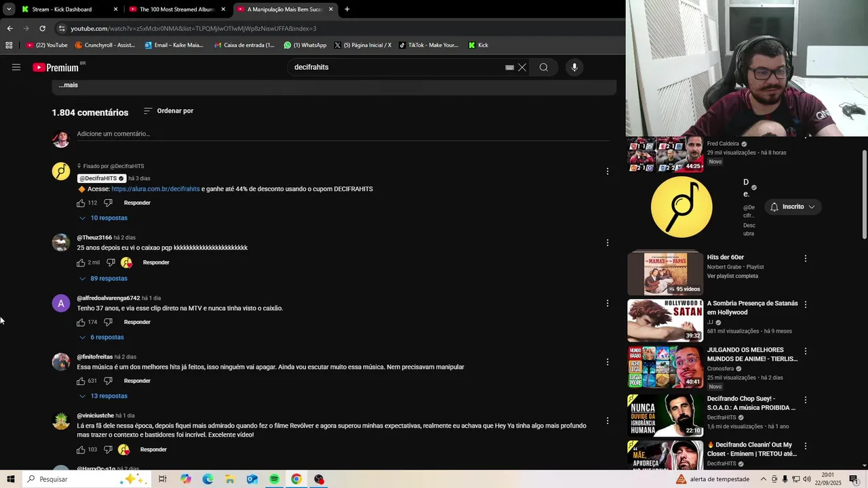
Task: Expand 6 respostas under @alfredoalvarenga6742 comment
Action: tap(102, 338)
